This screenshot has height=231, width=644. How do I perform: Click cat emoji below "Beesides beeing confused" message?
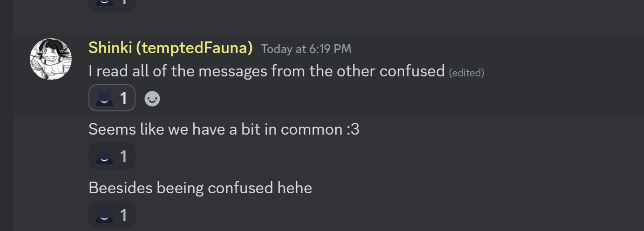[x=104, y=215]
